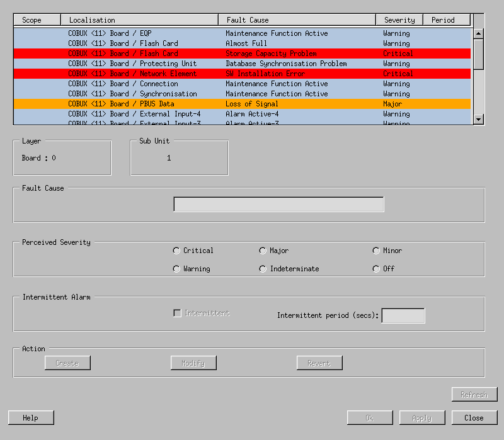
Task: Click the Intermittent period seconds field
Action: coord(403,315)
